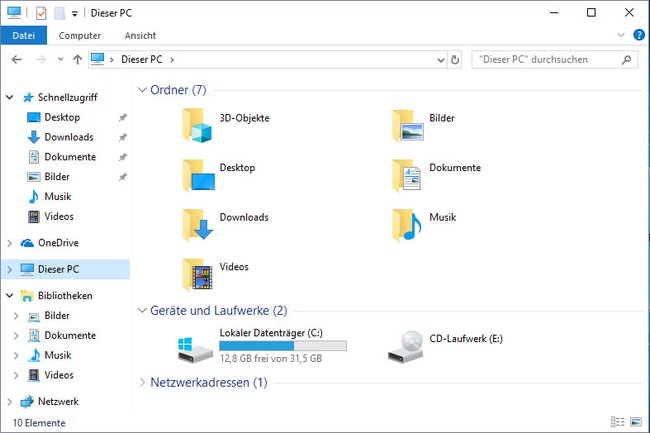The width and height of the screenshot is (650, 433).
Task: Click the chevron after Dieser PC breadcrumb
Action: 172,60
